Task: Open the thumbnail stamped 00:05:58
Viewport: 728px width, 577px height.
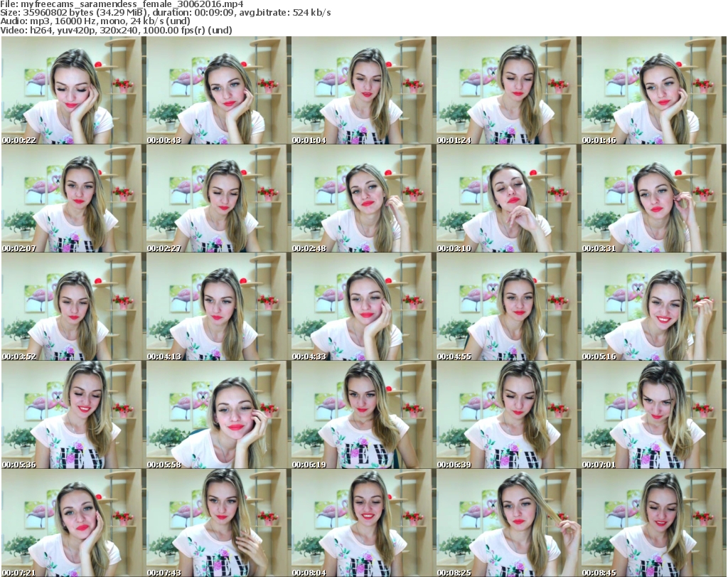Action: coord(218,415)
